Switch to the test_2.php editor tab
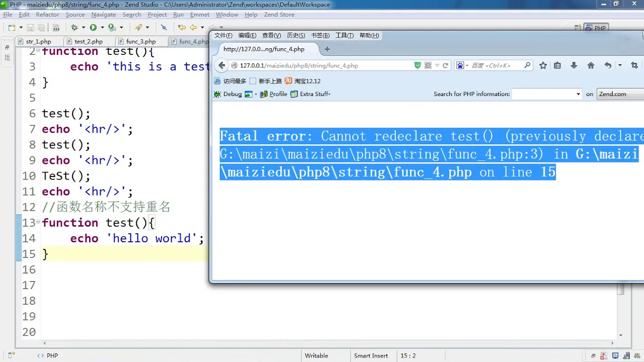Screen dimensions: 644x362 pyautogui.click(x=88, y=42)
